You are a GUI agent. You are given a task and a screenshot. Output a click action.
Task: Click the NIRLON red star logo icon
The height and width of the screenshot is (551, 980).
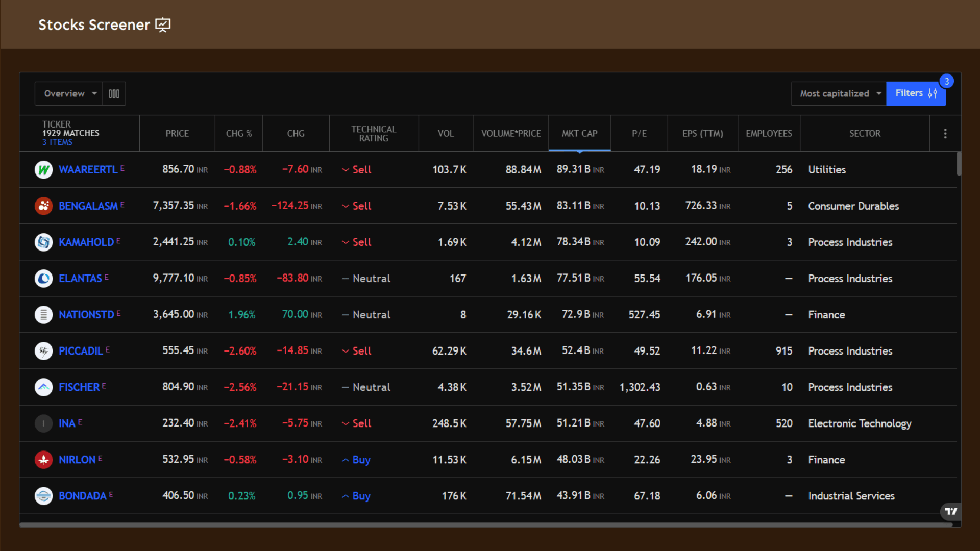(43, 459)
